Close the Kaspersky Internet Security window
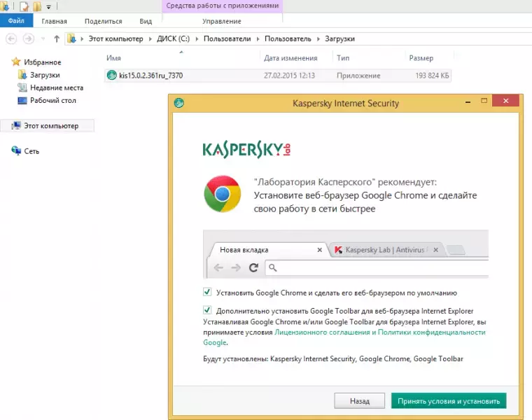This screenshot has width=532, height=420. [505, 101]
